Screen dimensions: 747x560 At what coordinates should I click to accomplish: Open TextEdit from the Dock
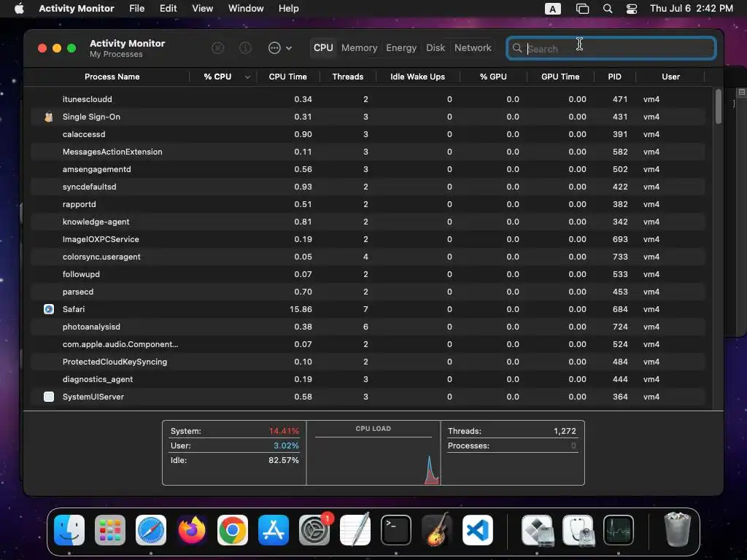355,530
